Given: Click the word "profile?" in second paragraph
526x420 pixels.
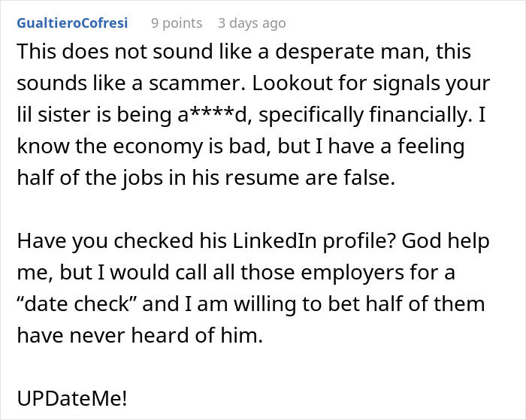Looking at the screenshot, I should tap(358, 240).
